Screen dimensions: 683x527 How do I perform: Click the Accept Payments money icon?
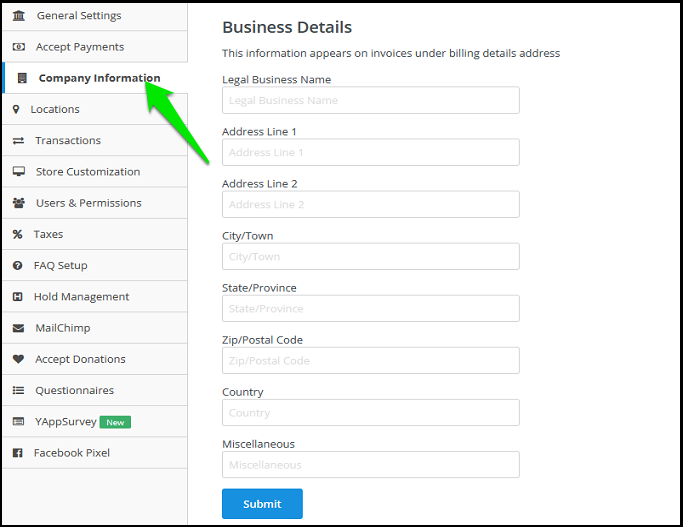coord(19,47)
